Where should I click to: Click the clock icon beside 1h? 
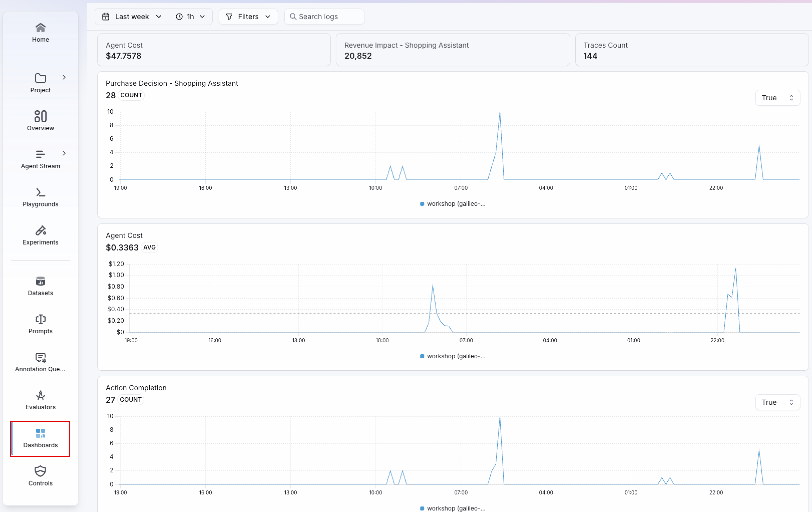[x=179, y=17]
